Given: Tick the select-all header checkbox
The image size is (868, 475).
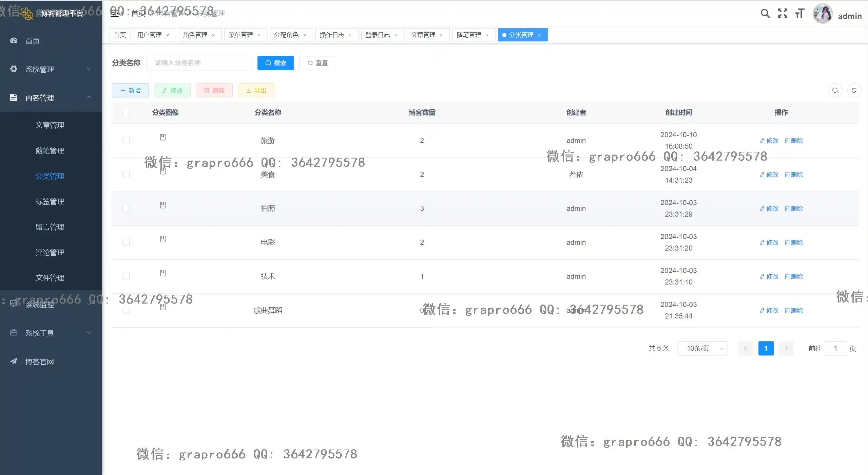Looking at the screenshot, I should [x=126, y=112].
